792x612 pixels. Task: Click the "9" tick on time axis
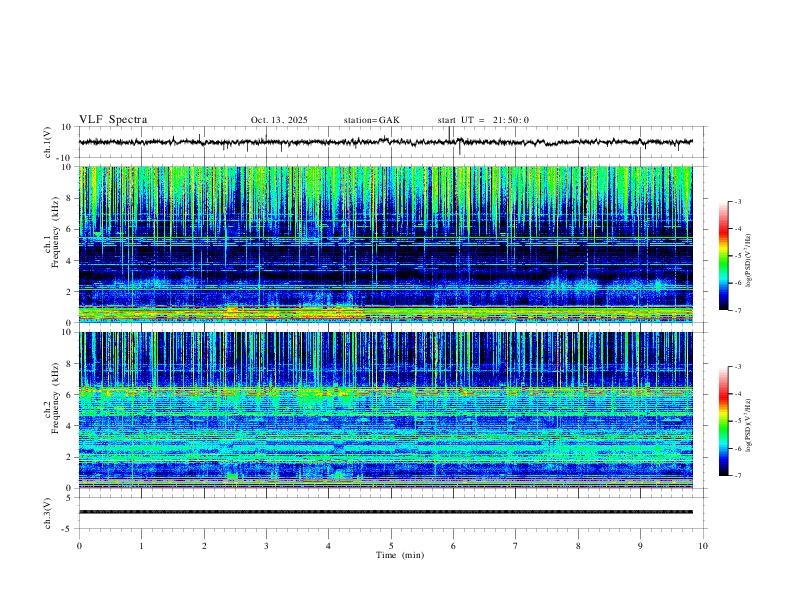point(640,546)
